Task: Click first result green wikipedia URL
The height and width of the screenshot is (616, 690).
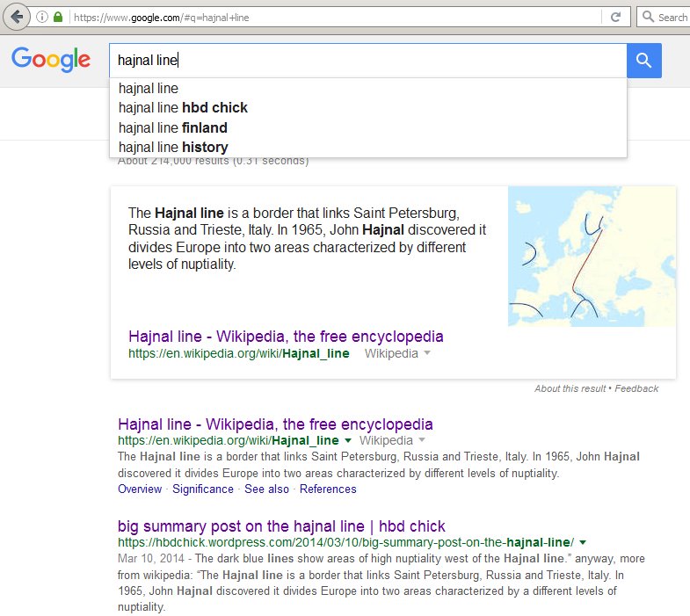Action: (x=228, y=440)
